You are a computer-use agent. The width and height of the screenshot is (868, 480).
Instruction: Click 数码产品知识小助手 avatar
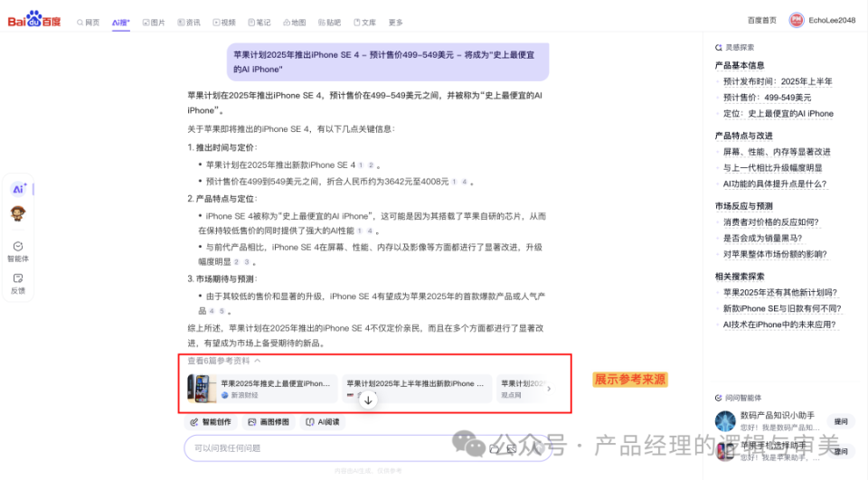coord(725,421)
